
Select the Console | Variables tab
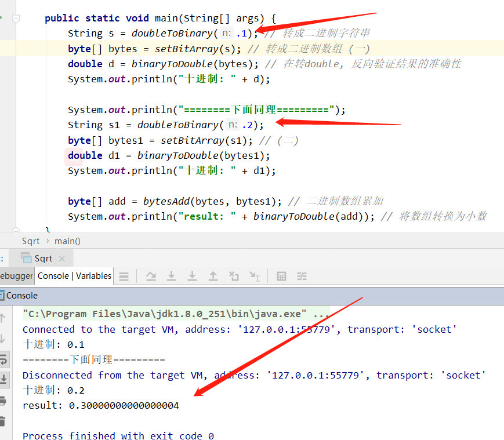(x=74, y=276)
